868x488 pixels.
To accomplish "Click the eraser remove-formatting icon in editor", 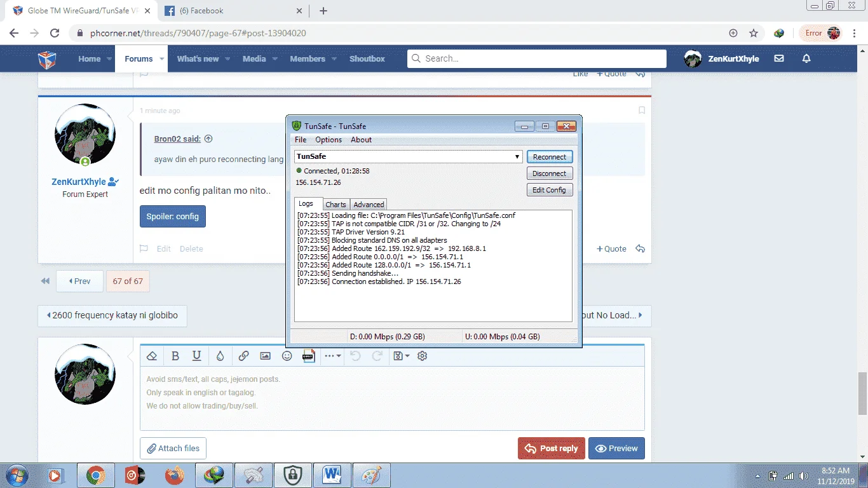I will [x=151, y=356].
